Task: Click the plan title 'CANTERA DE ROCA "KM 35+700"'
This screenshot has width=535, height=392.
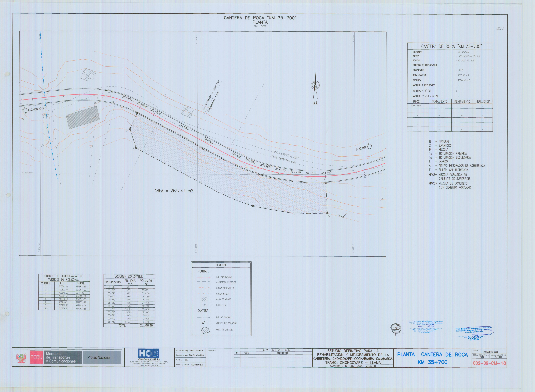Action: click(x=260, y=18)
